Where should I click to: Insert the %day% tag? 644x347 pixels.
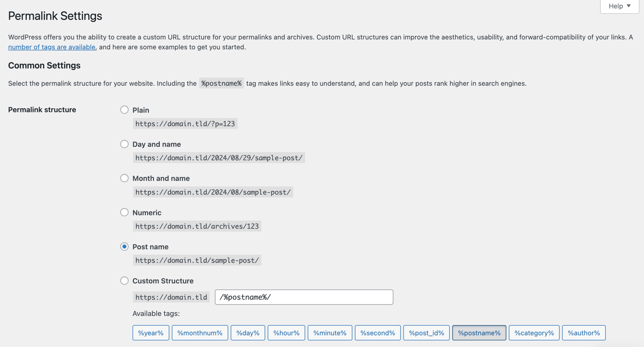pyautogui.click(x=248, y=332)
